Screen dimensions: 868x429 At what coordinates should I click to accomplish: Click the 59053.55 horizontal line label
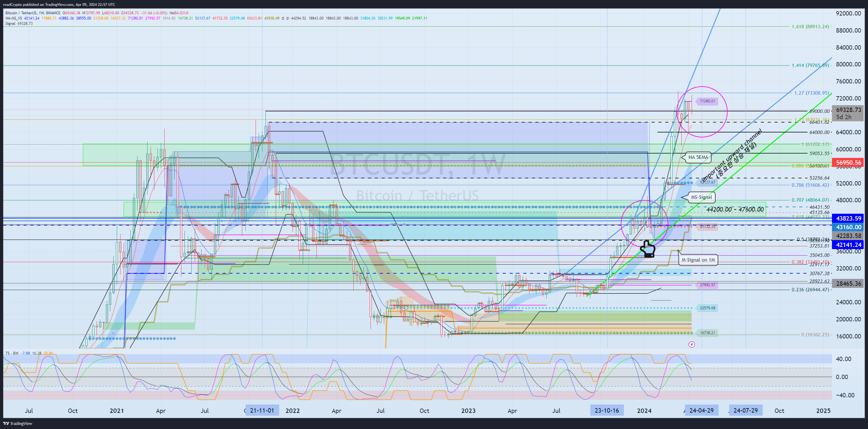(820, 154)
